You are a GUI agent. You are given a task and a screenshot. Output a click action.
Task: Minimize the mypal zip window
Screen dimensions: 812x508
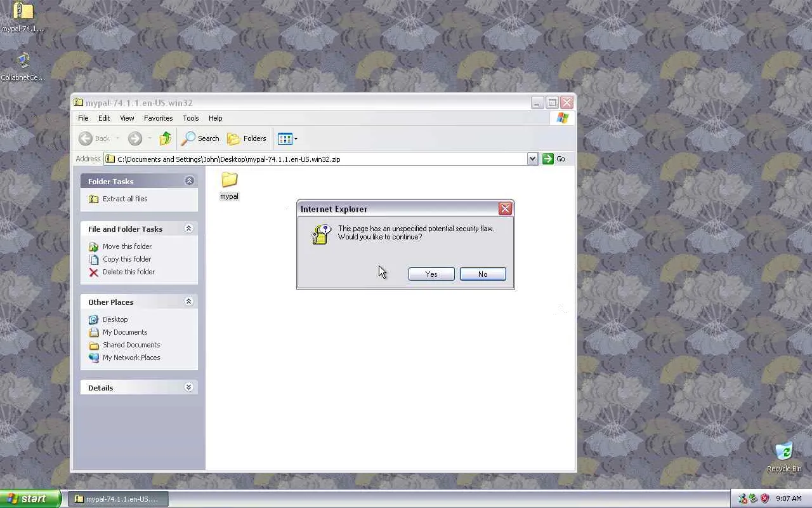point(537,102)
